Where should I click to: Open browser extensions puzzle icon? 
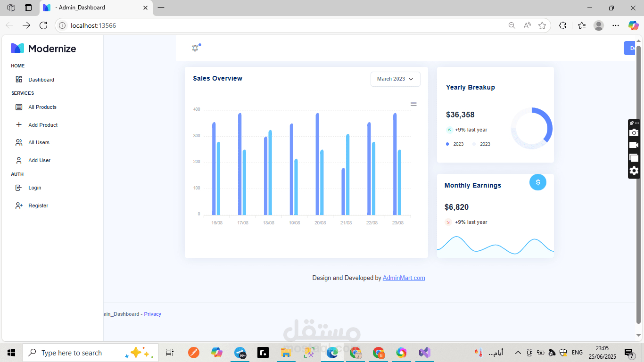[562, 25]
